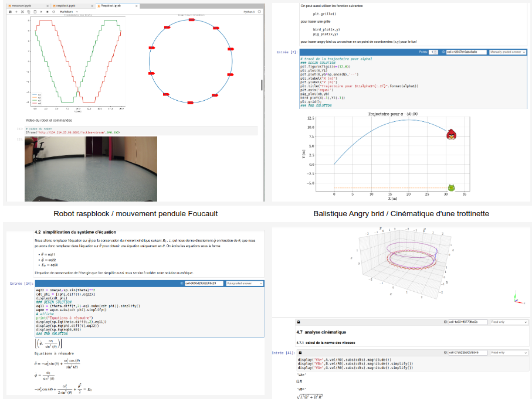
Task: Open the 'Autograded answer' cell type dropdown
Action: [x=245, y=284]
